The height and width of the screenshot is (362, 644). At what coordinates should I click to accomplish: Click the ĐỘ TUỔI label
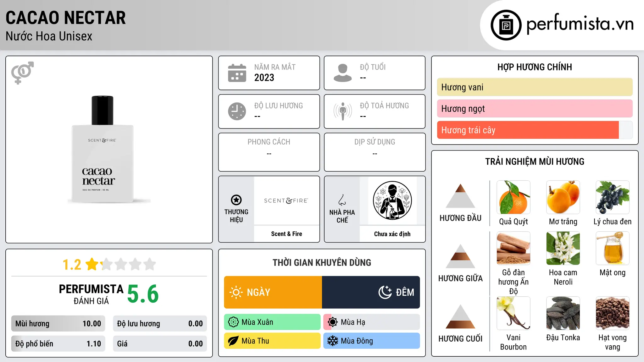[373, 67]
